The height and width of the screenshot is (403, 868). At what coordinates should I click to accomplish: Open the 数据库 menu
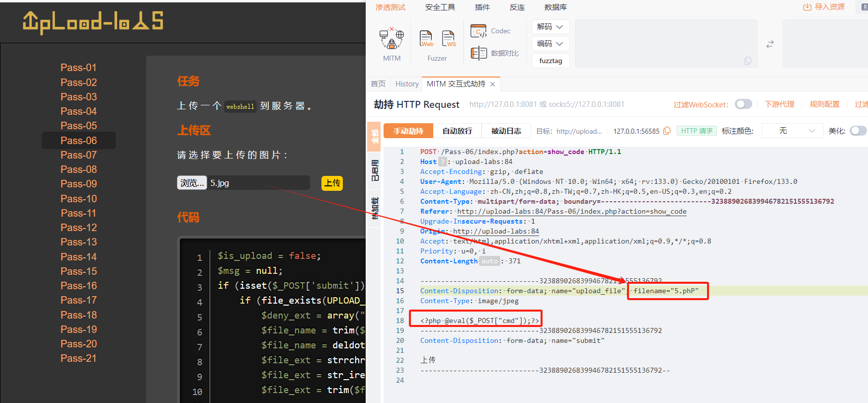pyautogui.click(x=555, y=7)
